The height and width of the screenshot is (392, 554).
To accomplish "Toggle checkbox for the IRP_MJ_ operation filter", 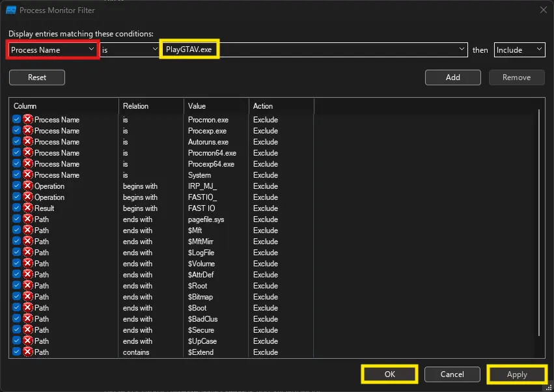I will (16, 185).
